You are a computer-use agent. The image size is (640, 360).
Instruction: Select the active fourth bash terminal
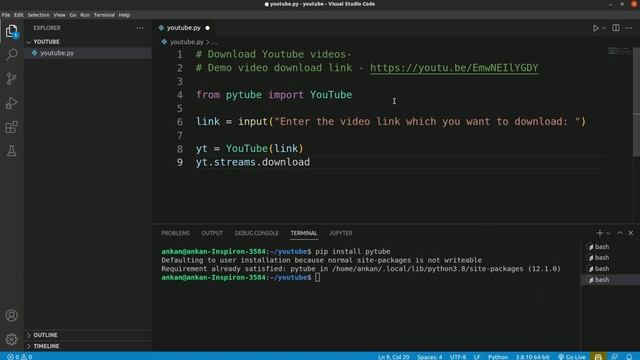pos(610,280)
